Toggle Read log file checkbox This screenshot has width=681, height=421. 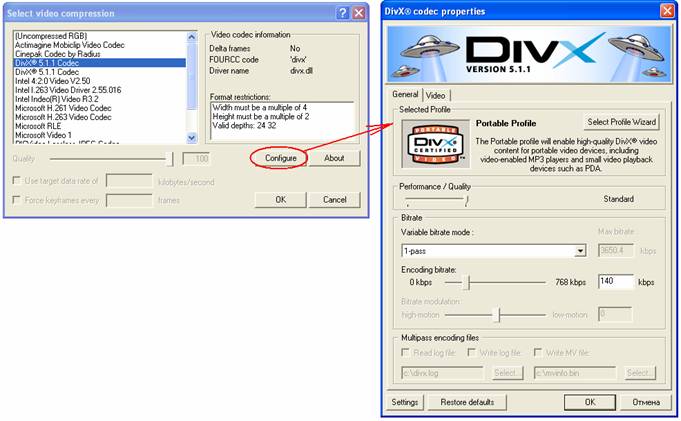pos(405,352)
